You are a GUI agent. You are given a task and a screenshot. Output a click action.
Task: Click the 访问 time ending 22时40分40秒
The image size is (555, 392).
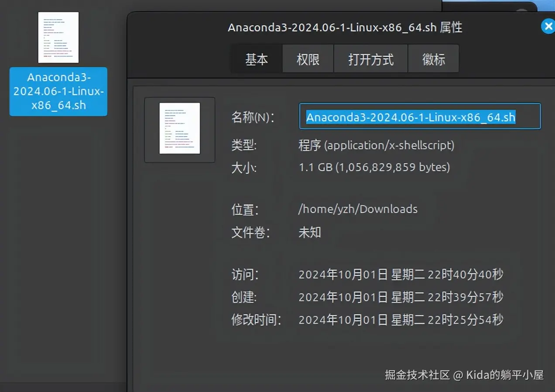[x=401, y=275]
